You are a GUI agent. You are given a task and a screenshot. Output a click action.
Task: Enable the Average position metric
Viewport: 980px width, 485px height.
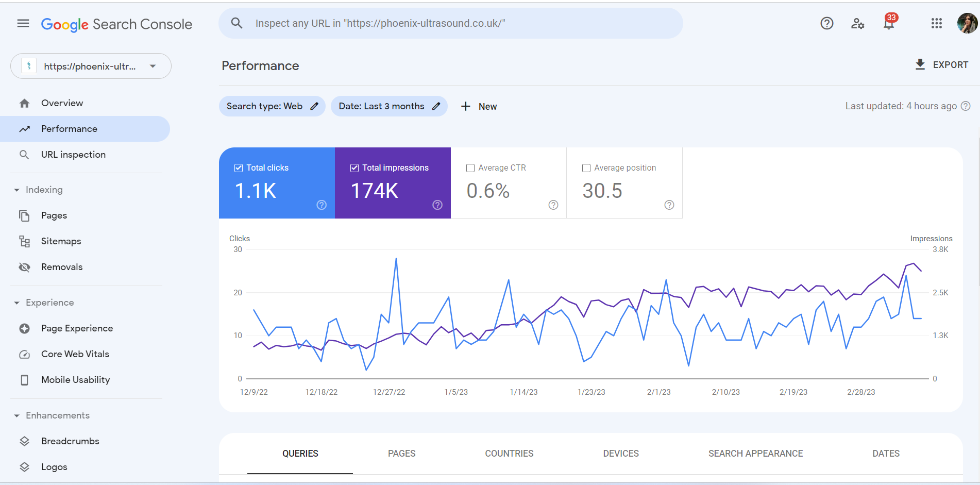coord(586,168)
